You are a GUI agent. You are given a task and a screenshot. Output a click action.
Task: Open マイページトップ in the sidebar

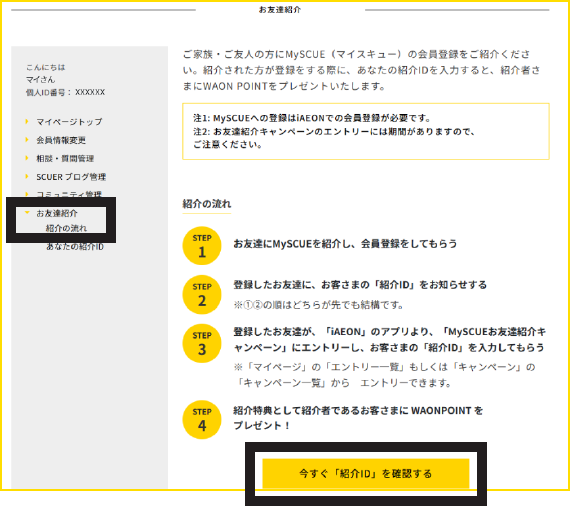click(x=69, y=122)
